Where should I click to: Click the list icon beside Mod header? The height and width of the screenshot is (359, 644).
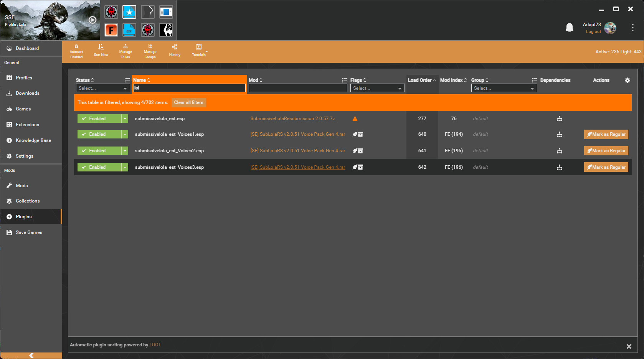pos(345,80)
